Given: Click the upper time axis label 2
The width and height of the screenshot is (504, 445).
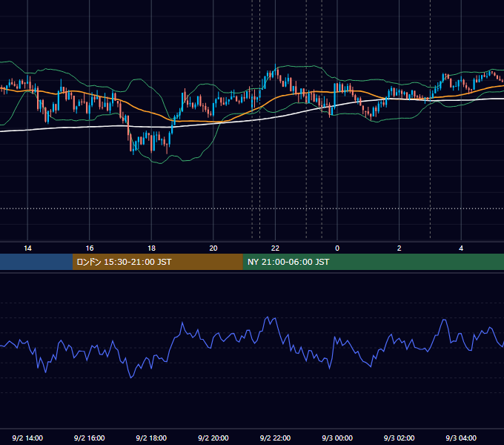Looking at the screenshot, I should 399,248.
